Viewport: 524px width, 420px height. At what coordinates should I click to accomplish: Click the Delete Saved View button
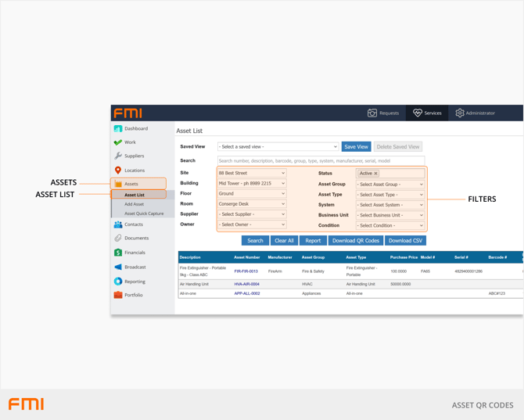pyautogui.click(x=397, y=147)
